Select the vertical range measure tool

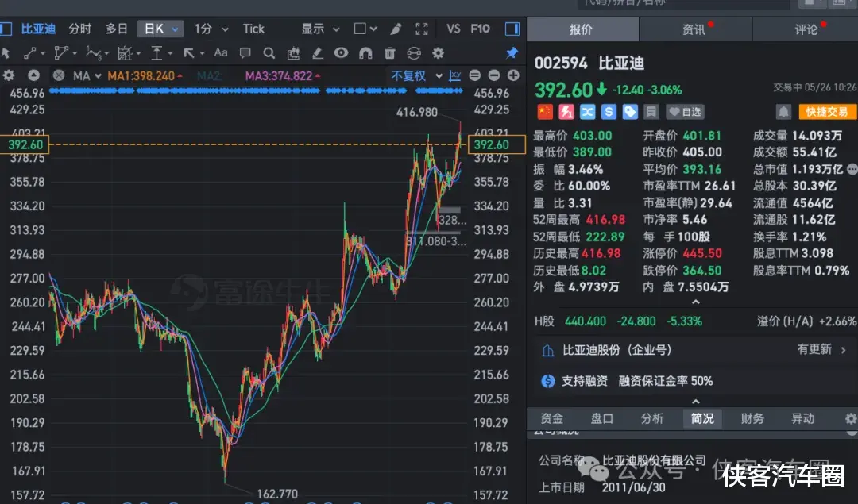157,53
